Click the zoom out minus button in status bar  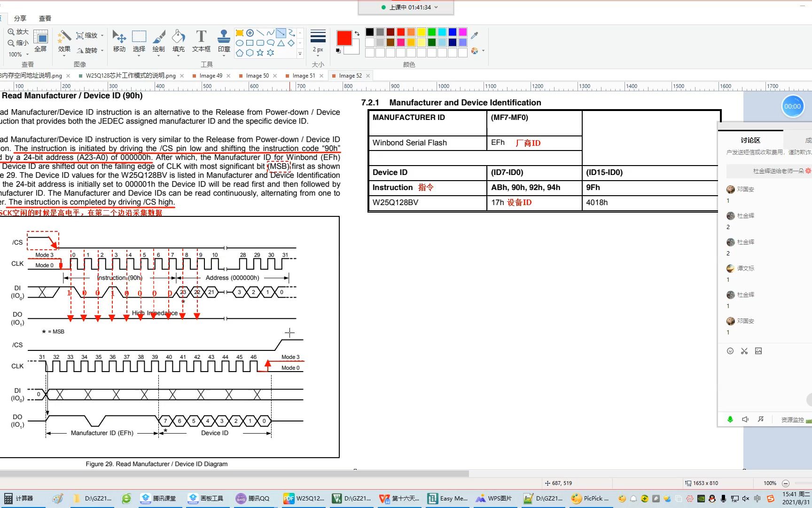786,483
